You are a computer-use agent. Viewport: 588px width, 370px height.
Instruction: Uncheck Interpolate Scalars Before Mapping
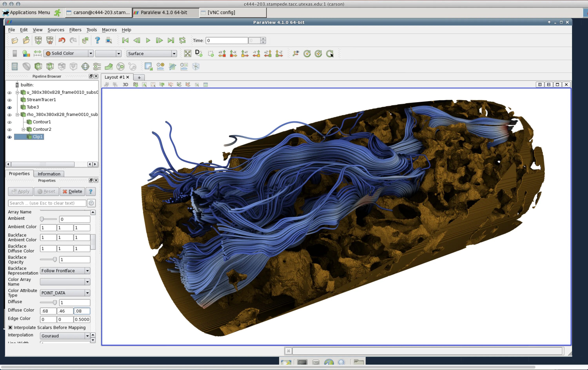[x=10, y=327]
